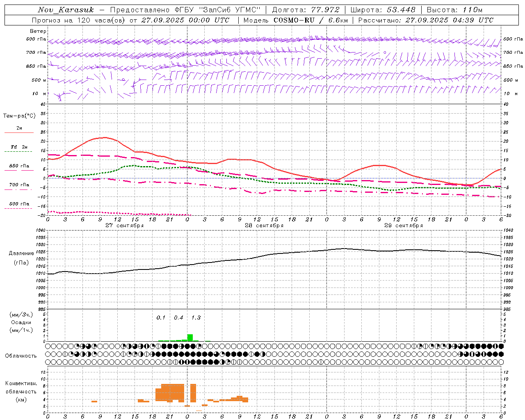
Task: Click the tallest green precipitation bar
Action: click(190, 338)
